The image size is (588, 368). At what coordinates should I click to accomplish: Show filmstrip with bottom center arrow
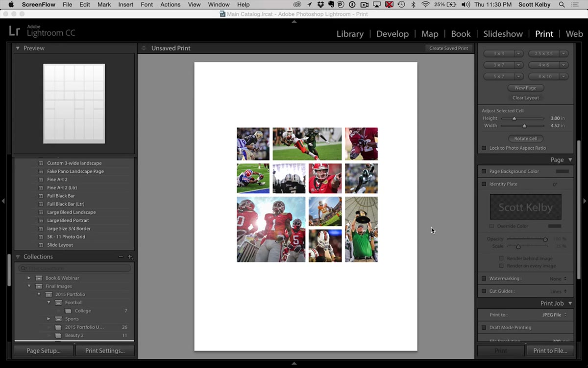[x=294, y=364]
